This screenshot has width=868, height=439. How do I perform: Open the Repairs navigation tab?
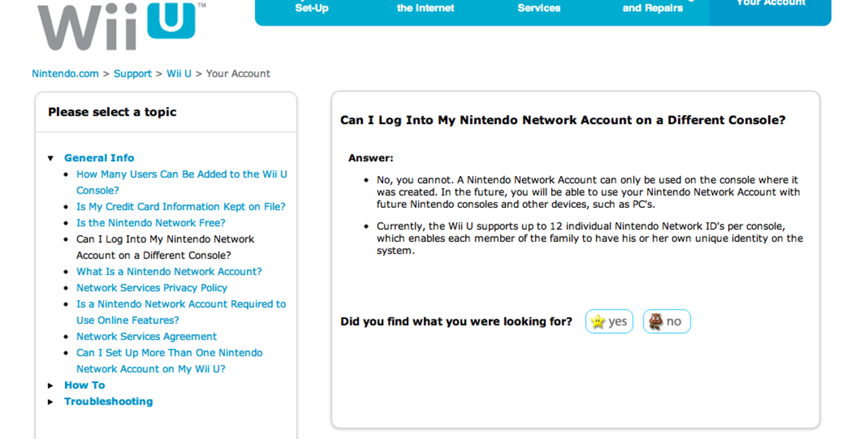pyautogui.click(x=652, y=8)
